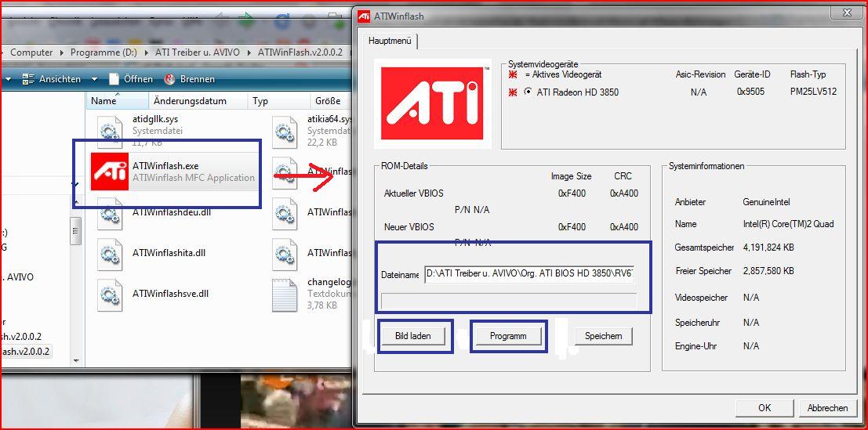
Task: Close the ATIWinflash window
Action: (x=846, y=13)
